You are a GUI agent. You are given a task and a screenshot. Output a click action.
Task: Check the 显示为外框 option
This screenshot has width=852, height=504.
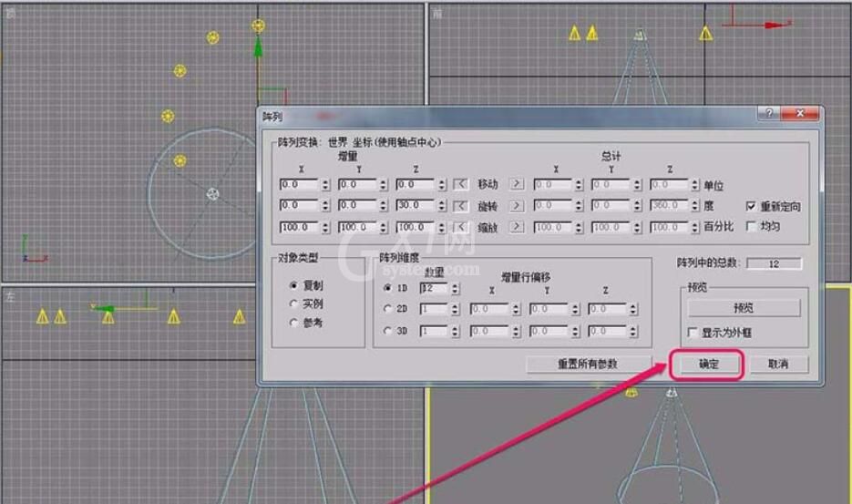point(693,332)
